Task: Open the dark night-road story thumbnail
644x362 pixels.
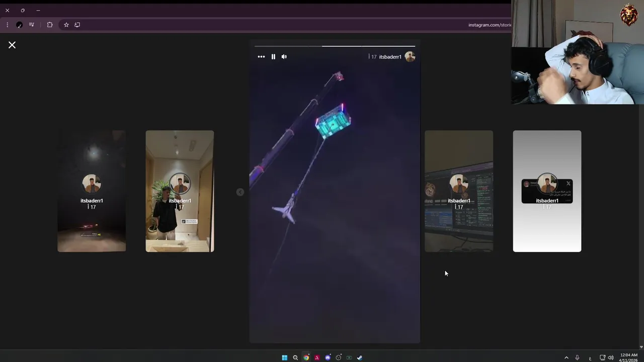Action: click(92, 191)
